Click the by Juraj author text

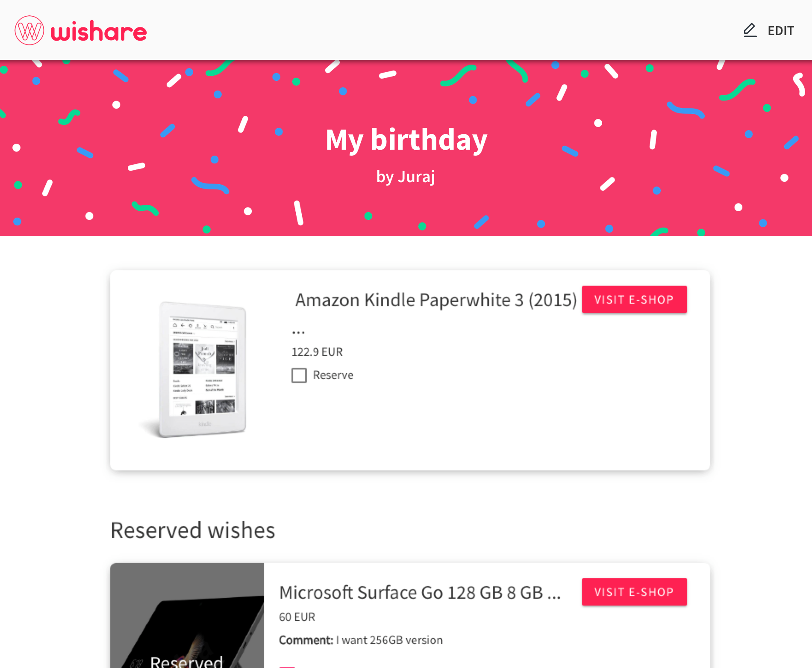(x=406, y=176)
